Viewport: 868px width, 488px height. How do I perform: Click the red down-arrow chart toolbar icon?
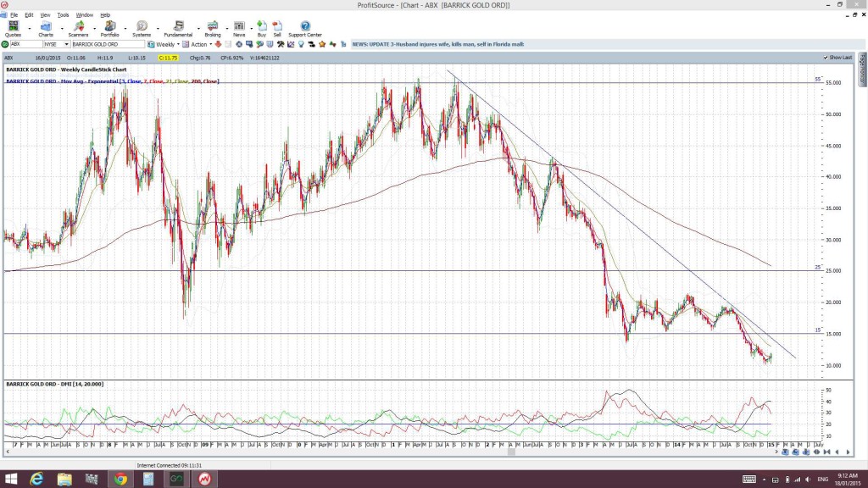point(218,44)
